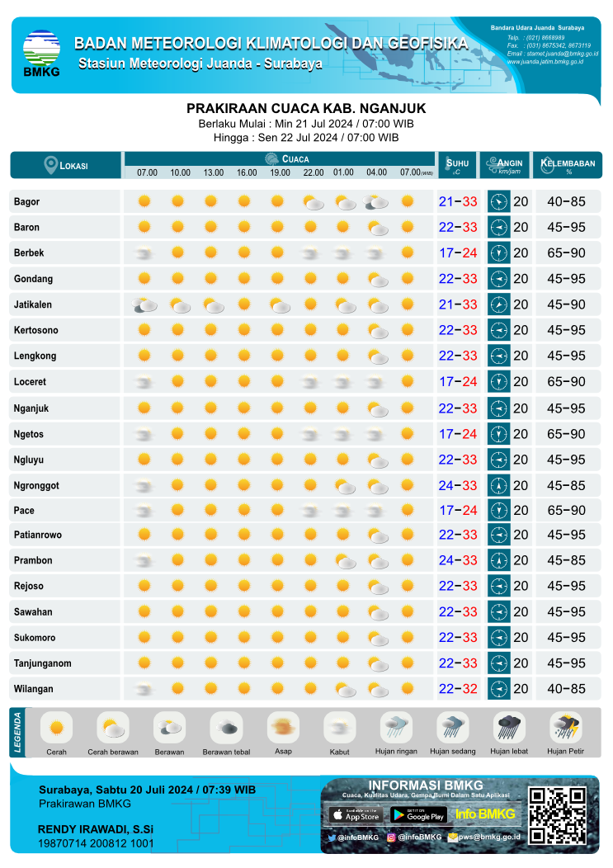Select the Nganjuk location row label
The image size is (613, 868).
pos(31,408)
